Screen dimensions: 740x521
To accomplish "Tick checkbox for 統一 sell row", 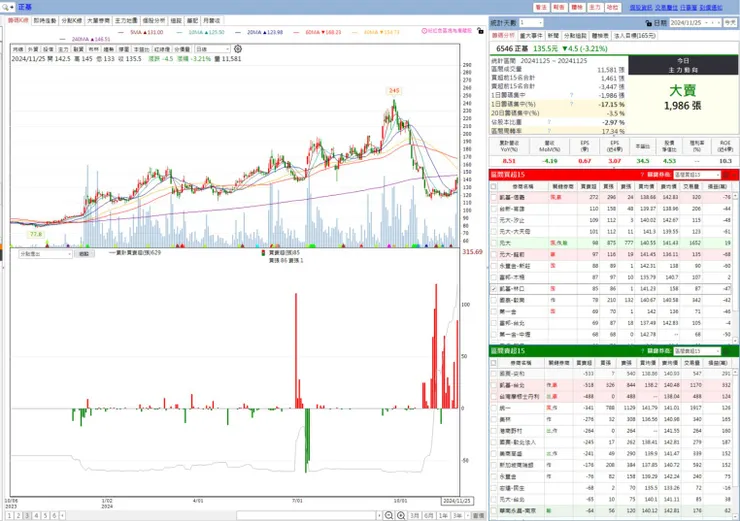I will click(x=494, y=408).
